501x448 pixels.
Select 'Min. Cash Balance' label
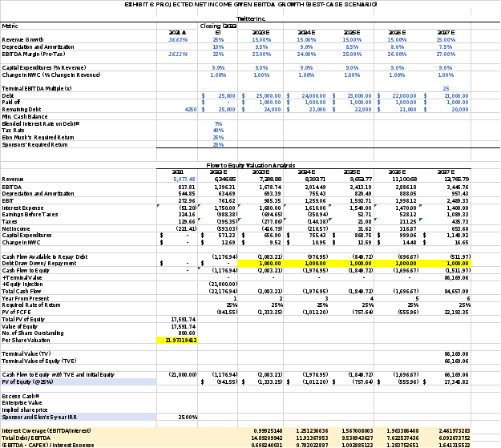click(x=25, y=117)
